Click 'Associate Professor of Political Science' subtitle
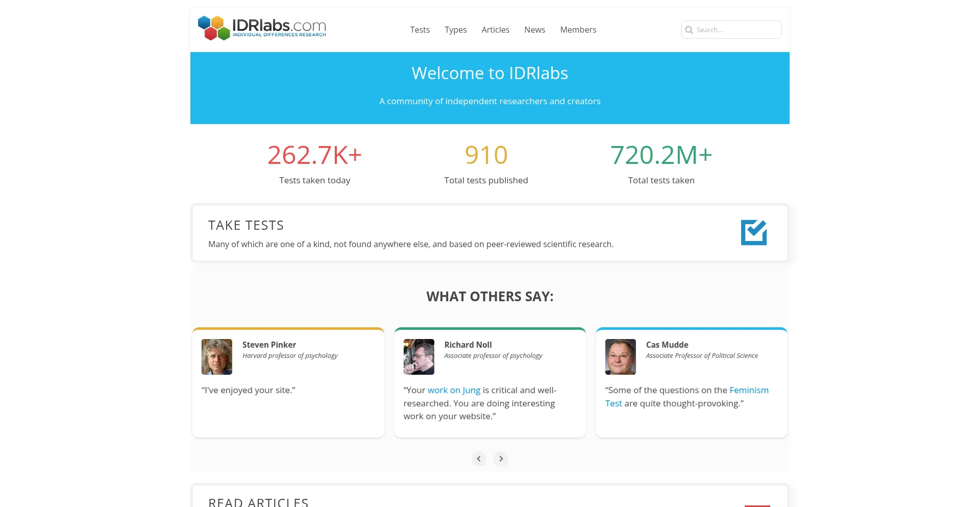980x507 pixels. click(x=702, y=356)
